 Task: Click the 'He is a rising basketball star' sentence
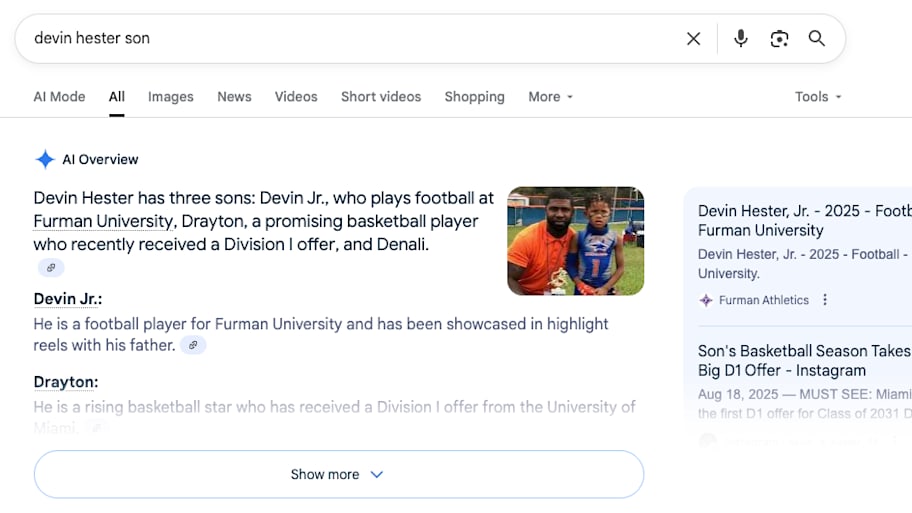point(334,417)
